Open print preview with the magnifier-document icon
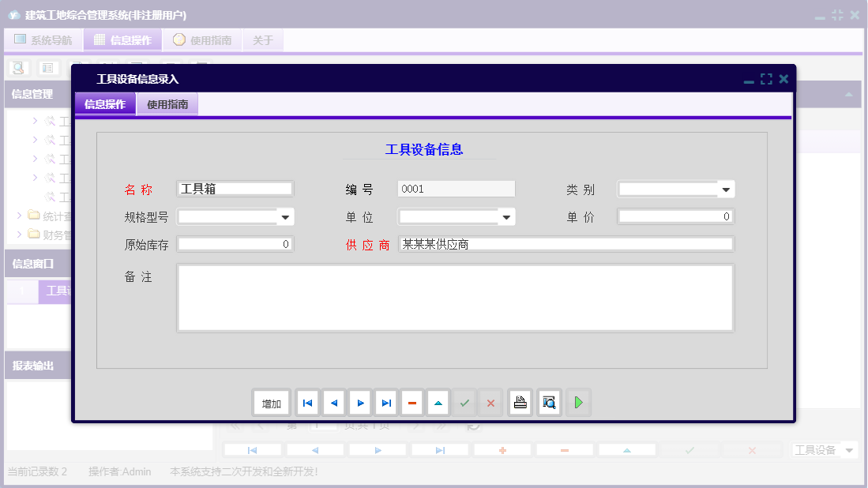Image resolution: width=868 pixels, height=488 pixels. tap(548, 402)
